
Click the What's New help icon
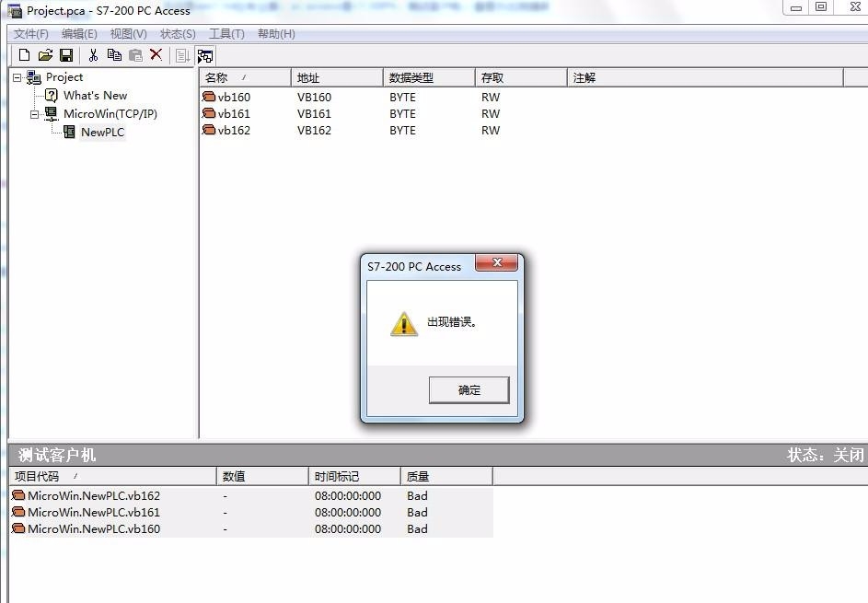coord(51,95)
